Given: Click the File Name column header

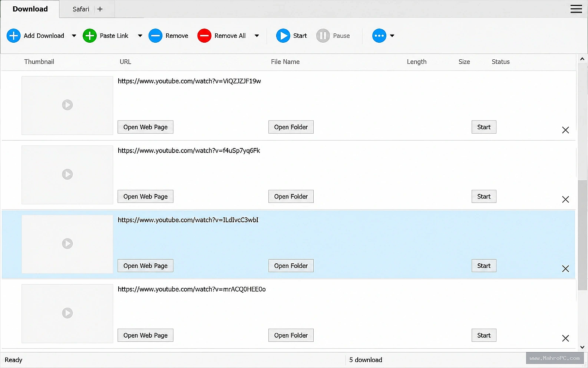Looking at the screenshot, I should [x=285, y=62].
